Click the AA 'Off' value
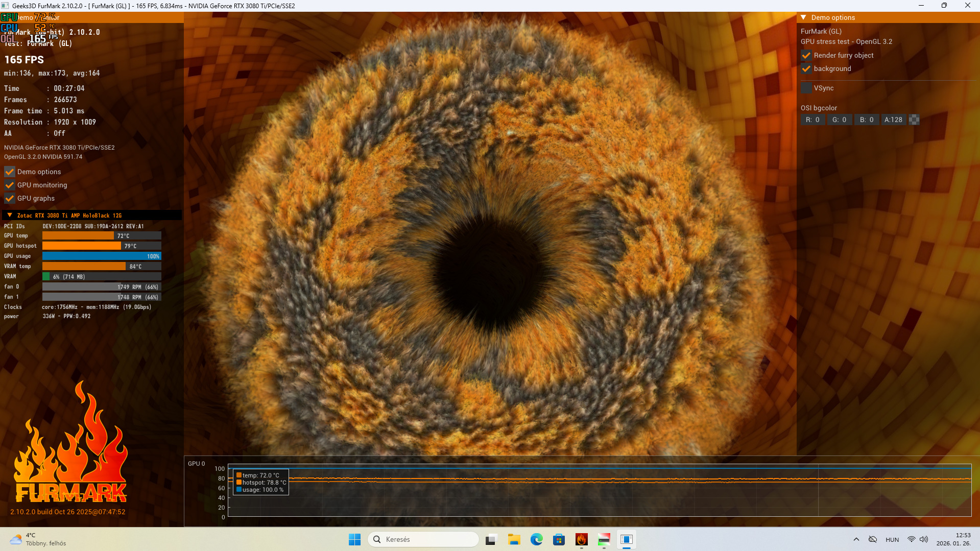This screenshot has height=551, width=980. point(59,133)
